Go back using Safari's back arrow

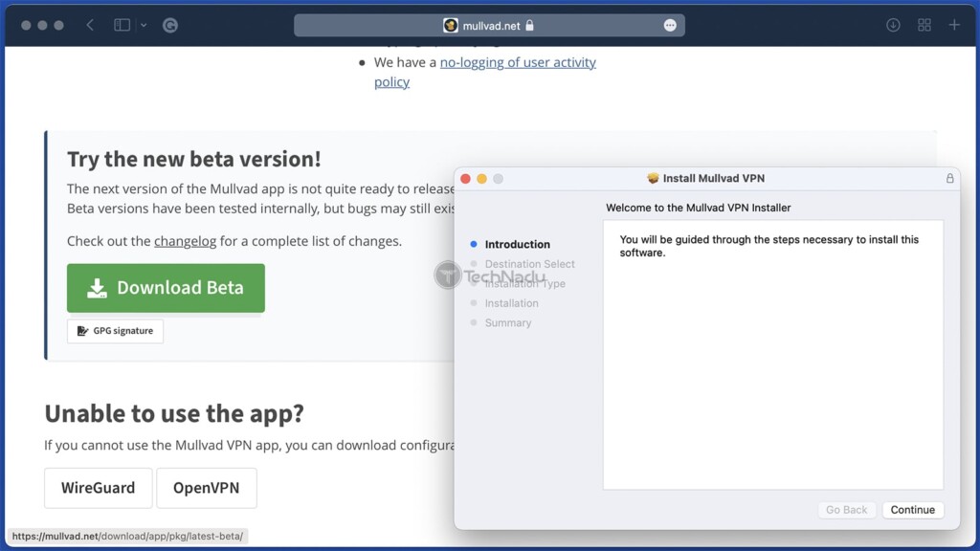[x=90, y=25]
